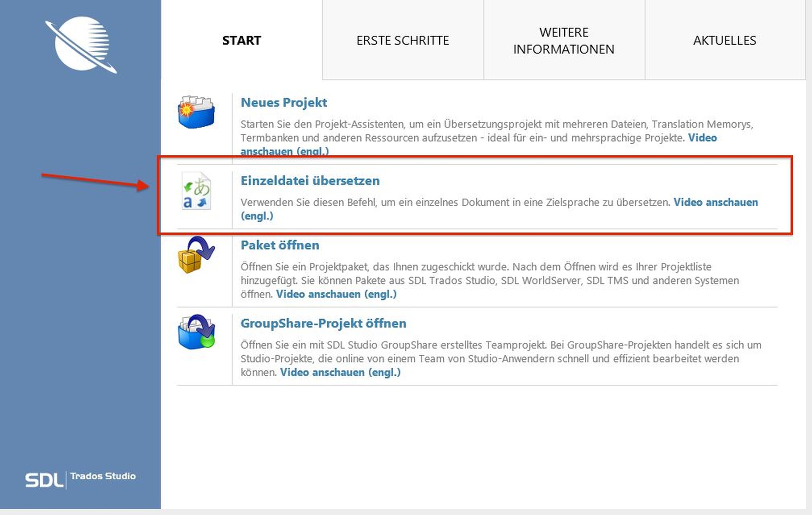Click the Neues Projekt folder icon
The width and height of the screenshot is (812, 515).
[196, 112]
